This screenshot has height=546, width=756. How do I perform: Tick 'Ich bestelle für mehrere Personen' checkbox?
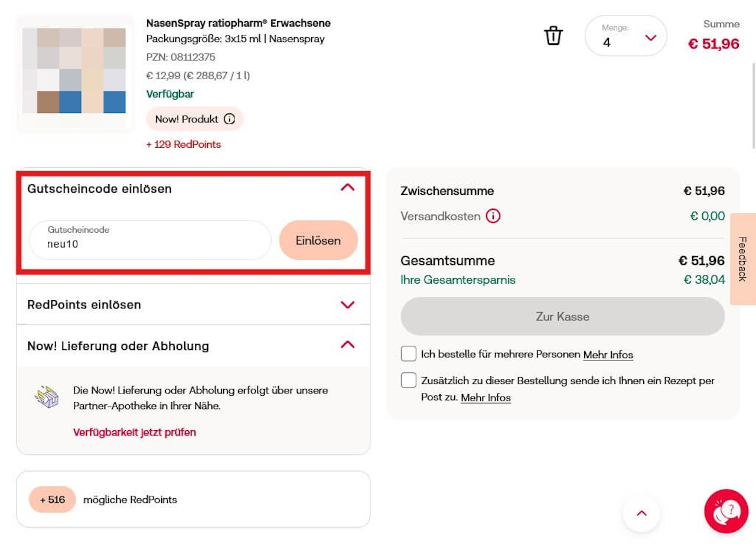(408, 354)
